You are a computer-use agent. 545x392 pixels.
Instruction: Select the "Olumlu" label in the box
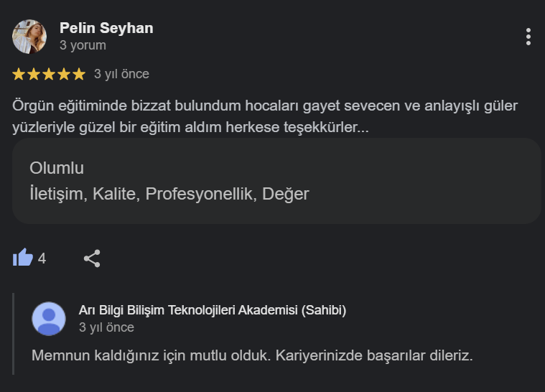(x=57, y=169)
